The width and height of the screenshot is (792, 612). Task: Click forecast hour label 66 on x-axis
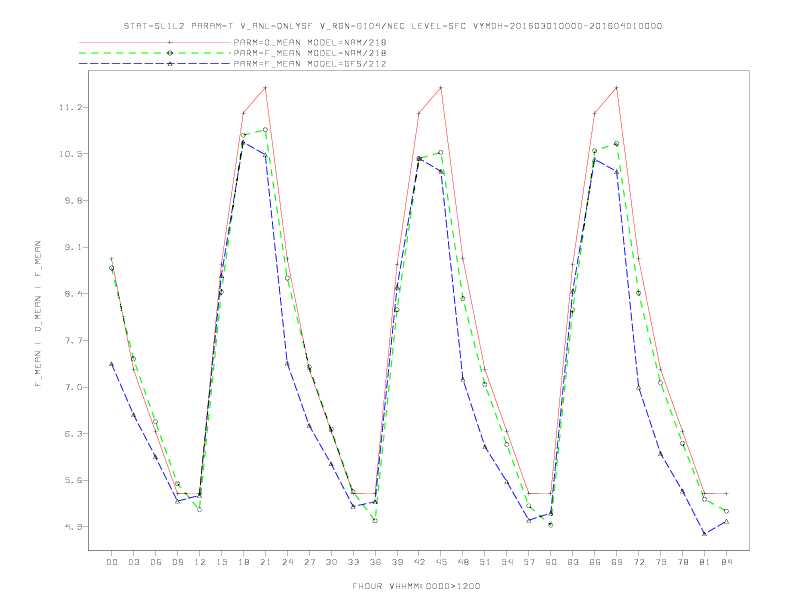click(595, 562)
